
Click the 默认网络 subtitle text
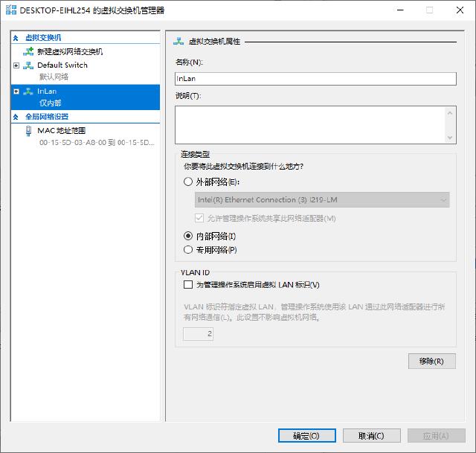click(54, 77)
